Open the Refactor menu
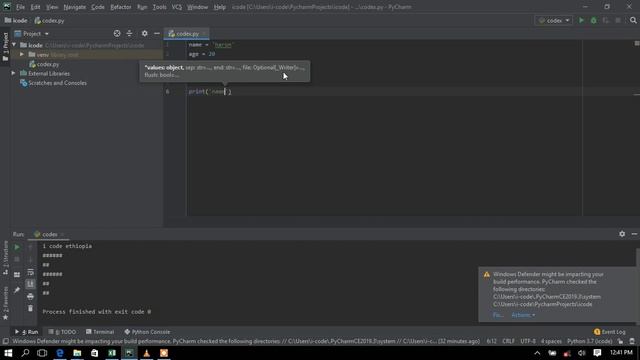640x360 pixels. 120,7
